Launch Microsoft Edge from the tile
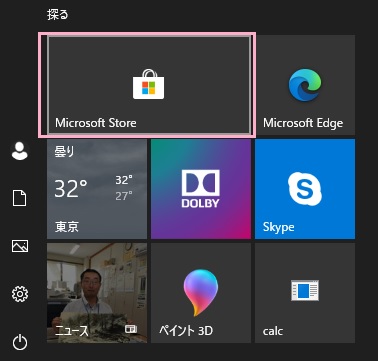 tap(305, 85)
